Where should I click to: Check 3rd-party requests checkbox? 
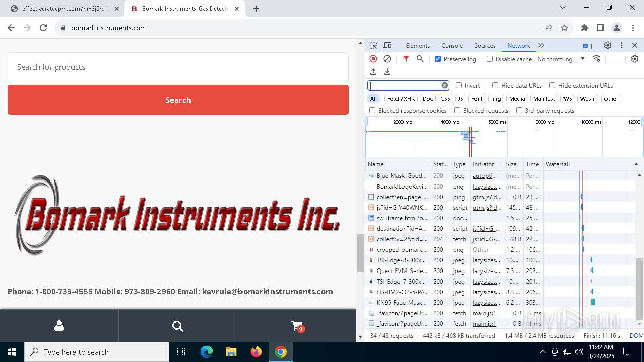tap(519, 110)
